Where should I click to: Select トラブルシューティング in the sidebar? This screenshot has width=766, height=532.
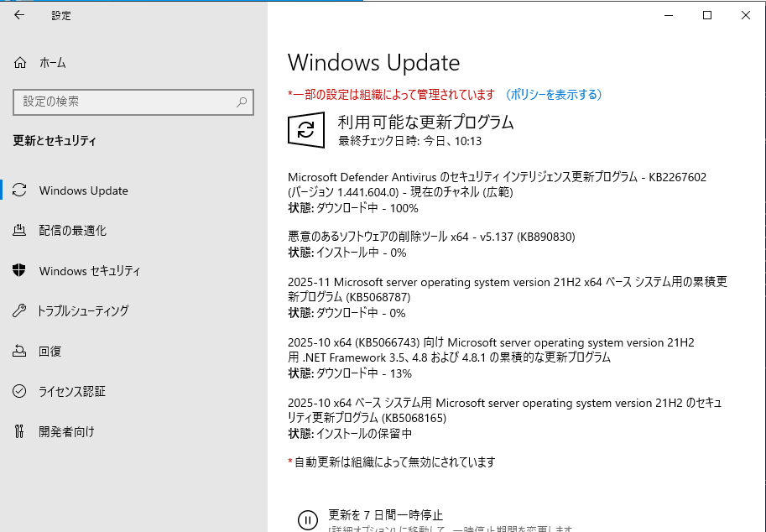(x=83, y=311)
